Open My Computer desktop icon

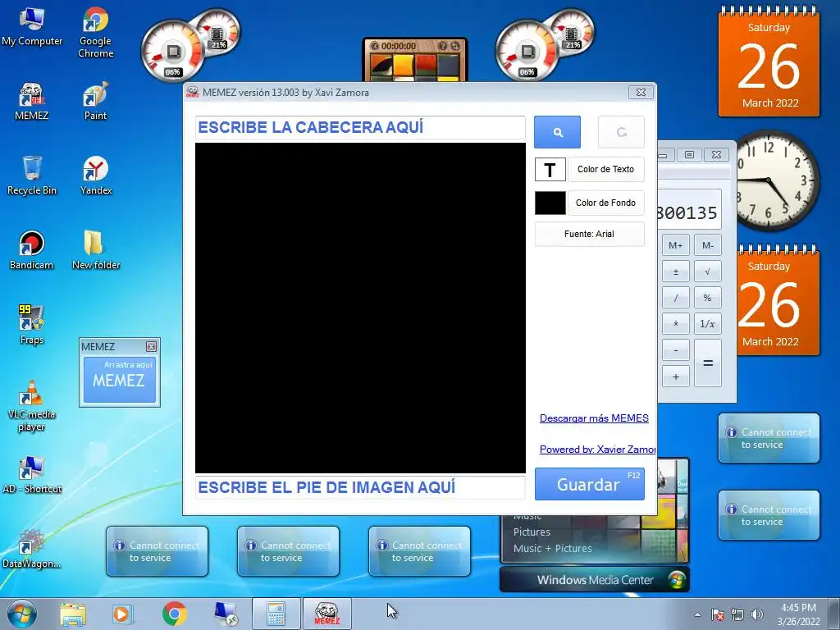32,27
